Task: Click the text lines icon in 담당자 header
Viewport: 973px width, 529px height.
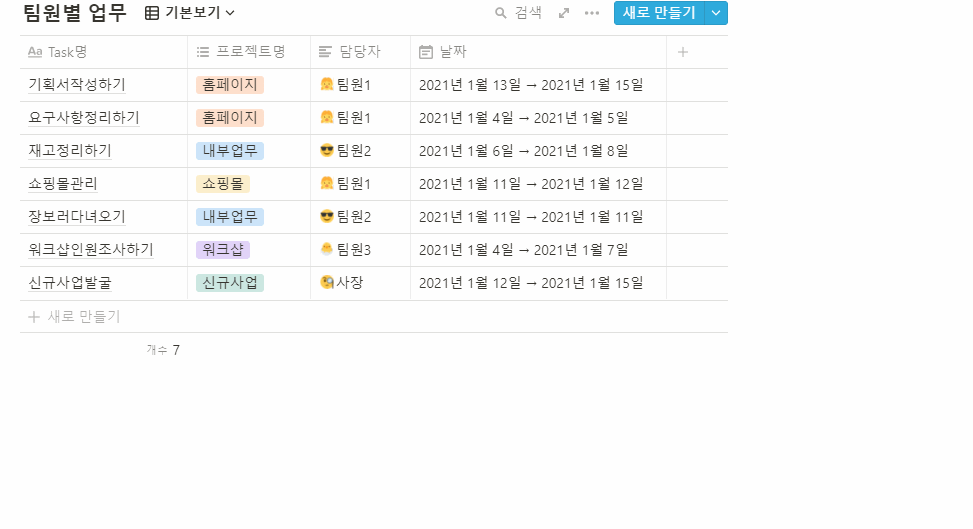Action: (x=325, y=52)
